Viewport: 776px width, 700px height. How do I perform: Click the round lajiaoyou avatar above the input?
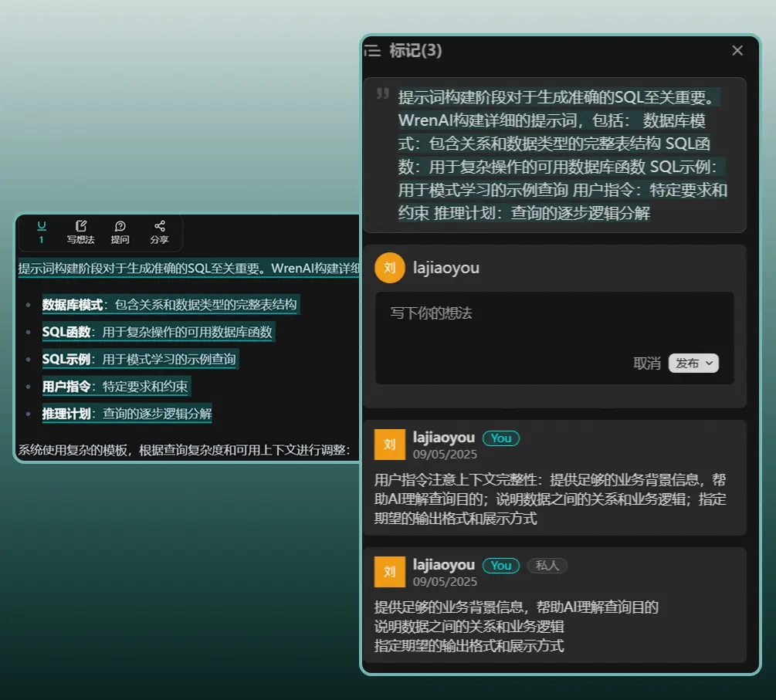(x=390, y=268)
